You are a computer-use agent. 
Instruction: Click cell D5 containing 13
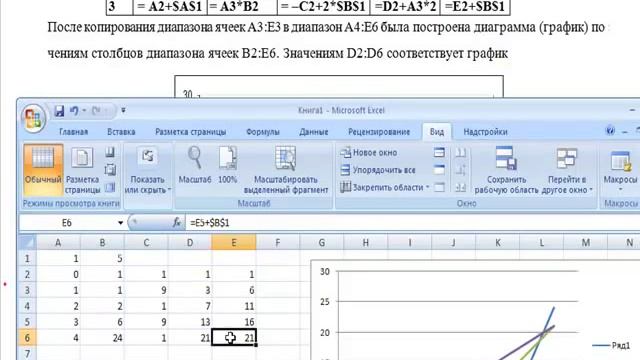point(190,322)
